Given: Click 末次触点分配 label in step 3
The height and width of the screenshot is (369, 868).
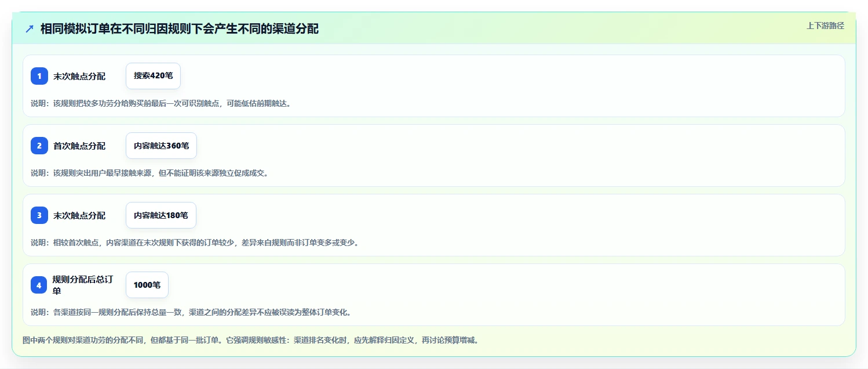Looking at the screenshot, I should tap(79, 215).
